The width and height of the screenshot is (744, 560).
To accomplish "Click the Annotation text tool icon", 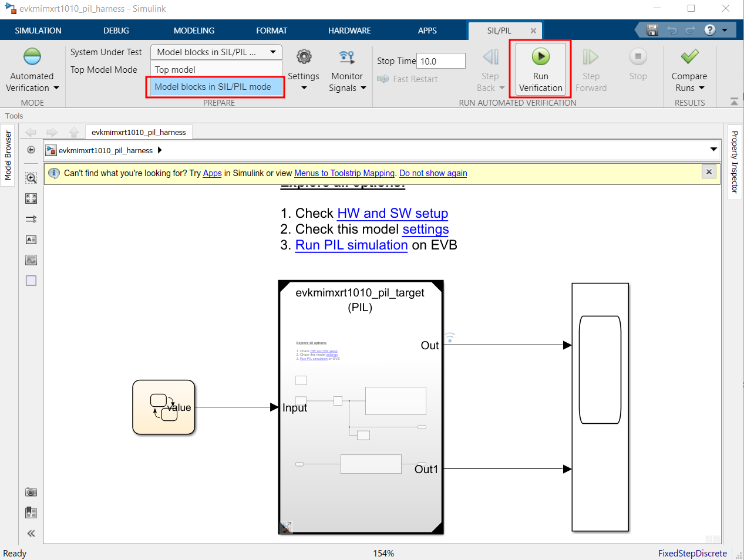I will coord(31,239).
